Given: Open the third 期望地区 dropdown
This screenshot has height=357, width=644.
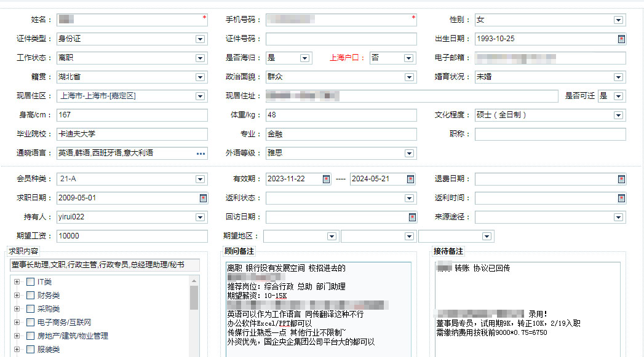Looking at the screenshot, I should pos(487,237).
